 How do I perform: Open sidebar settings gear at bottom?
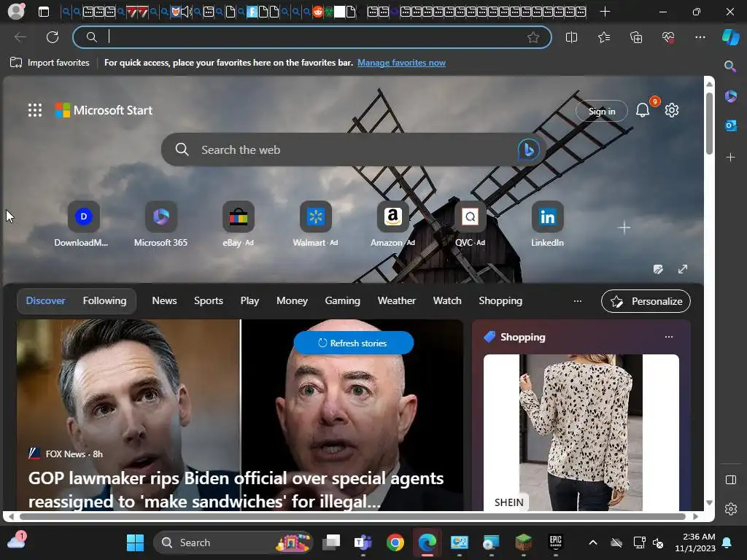click(x=730, y=509)
